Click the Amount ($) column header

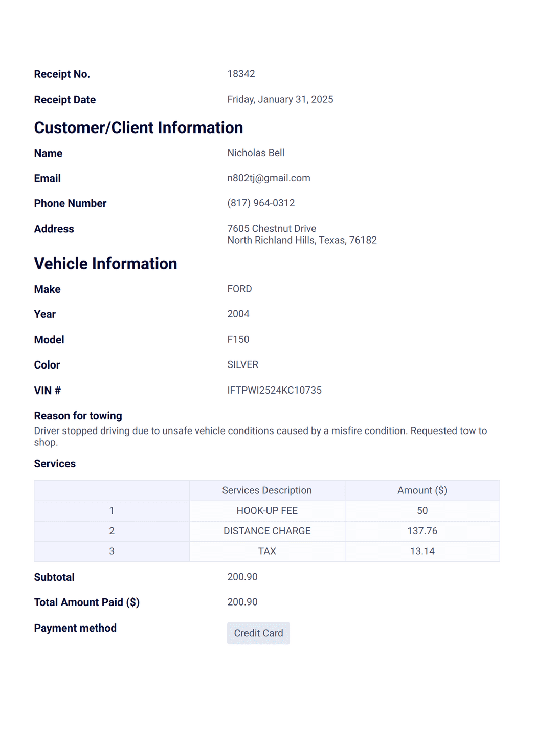[422, 490]
